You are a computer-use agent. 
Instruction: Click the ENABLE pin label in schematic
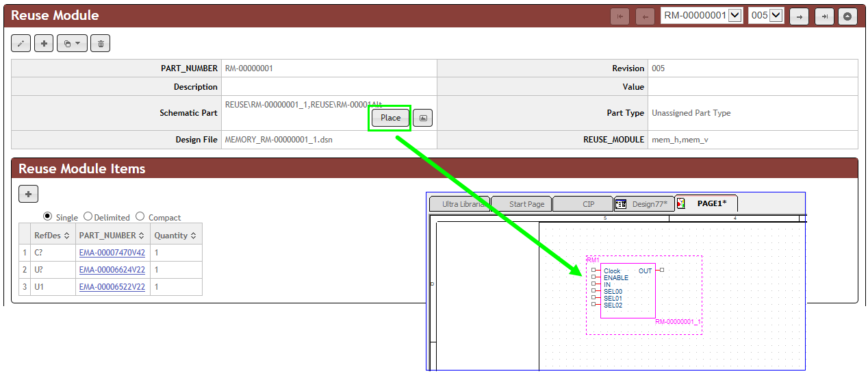615,278
